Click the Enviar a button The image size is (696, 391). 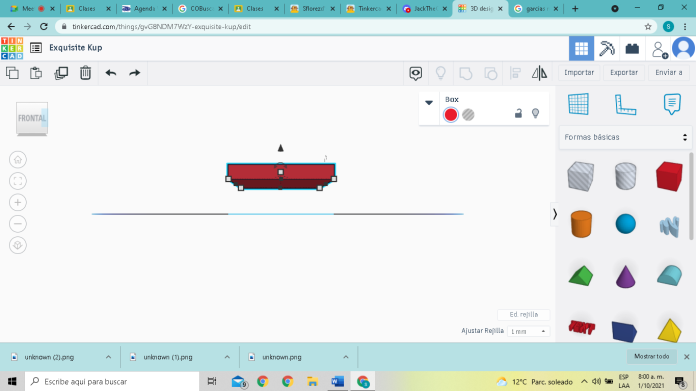(669, 72)
